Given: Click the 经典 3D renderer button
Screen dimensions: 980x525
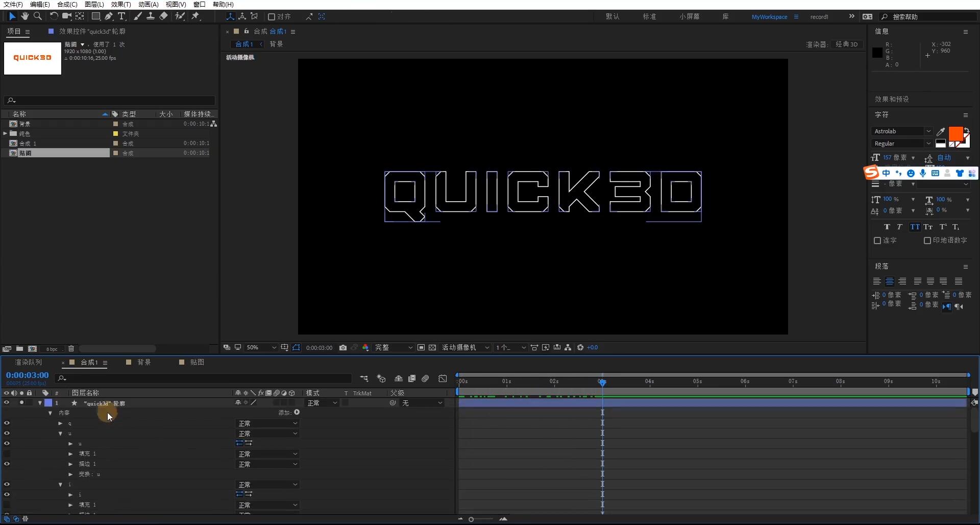Looking at the screenshot, I should click(x=846, y=44).
